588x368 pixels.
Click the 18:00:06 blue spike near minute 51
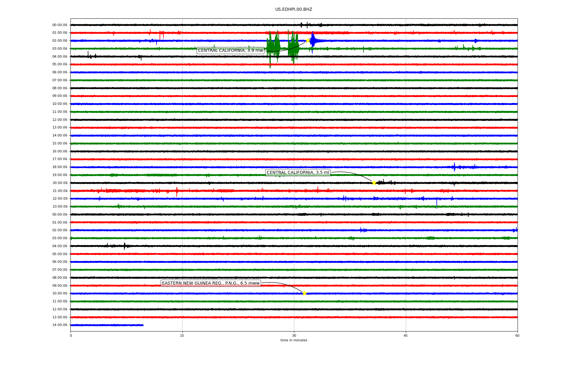point(454,167)
